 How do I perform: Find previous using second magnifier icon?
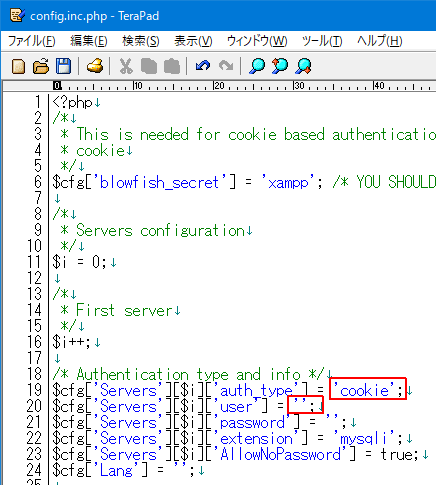click(x=280, y=66)
